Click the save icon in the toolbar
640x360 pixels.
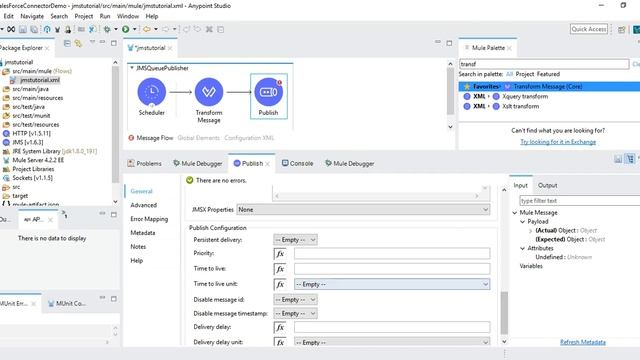[23, 29]
